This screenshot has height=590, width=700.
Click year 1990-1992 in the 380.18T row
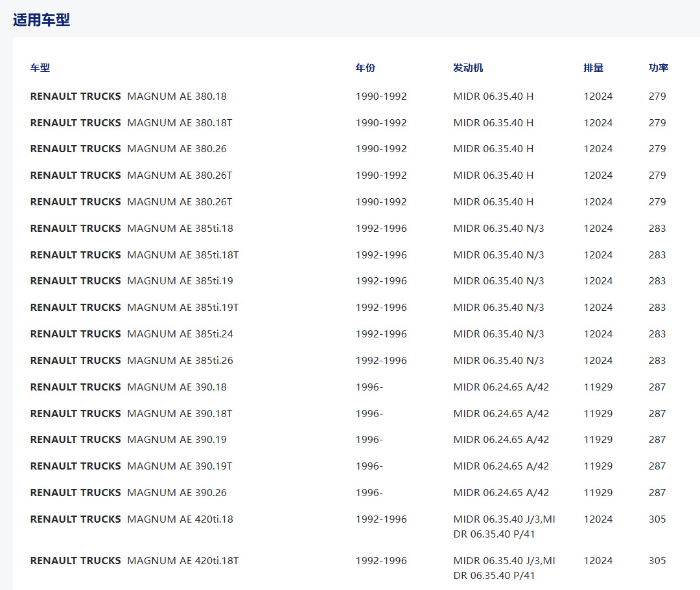tap(381, 122)
